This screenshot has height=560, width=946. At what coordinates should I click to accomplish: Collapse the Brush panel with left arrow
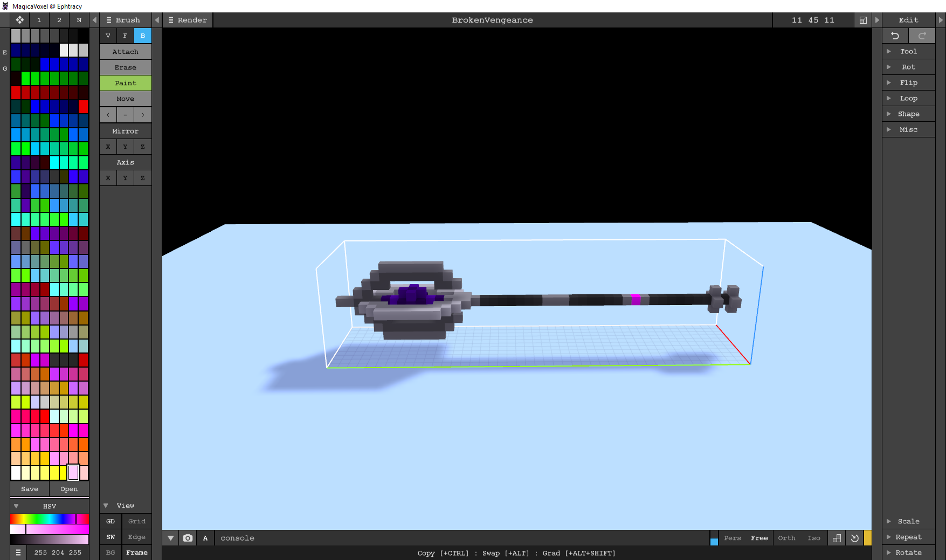pyautogui.click(x=157, y=20)
